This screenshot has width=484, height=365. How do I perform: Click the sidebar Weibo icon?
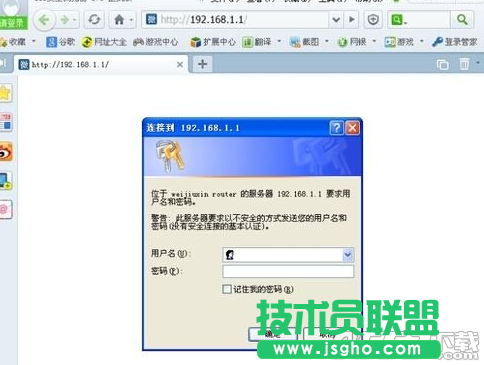click(6, 152)
